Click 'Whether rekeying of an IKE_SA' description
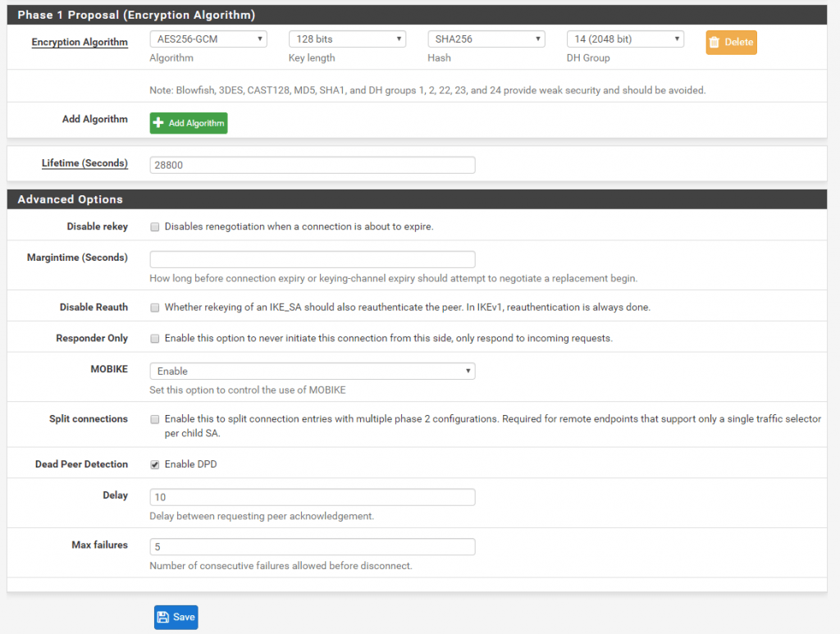This screenshot has height=634, width=840. point(408,308)
